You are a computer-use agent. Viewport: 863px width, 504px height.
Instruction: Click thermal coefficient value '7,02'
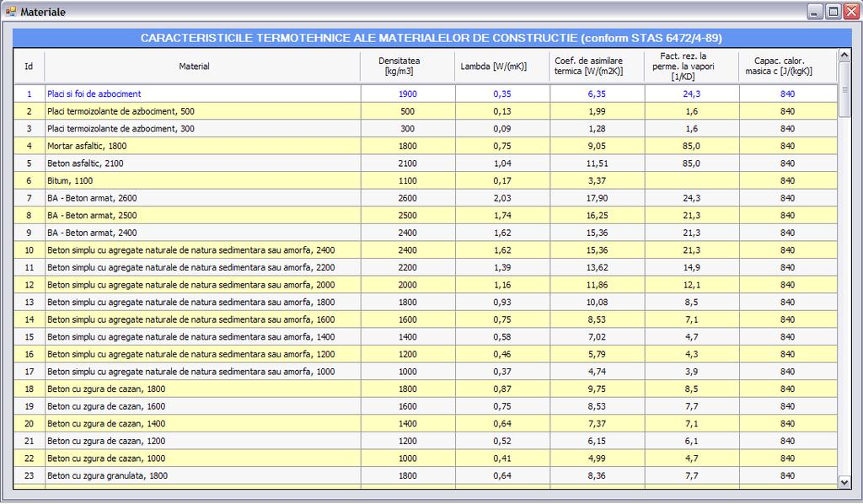(597, 337)
